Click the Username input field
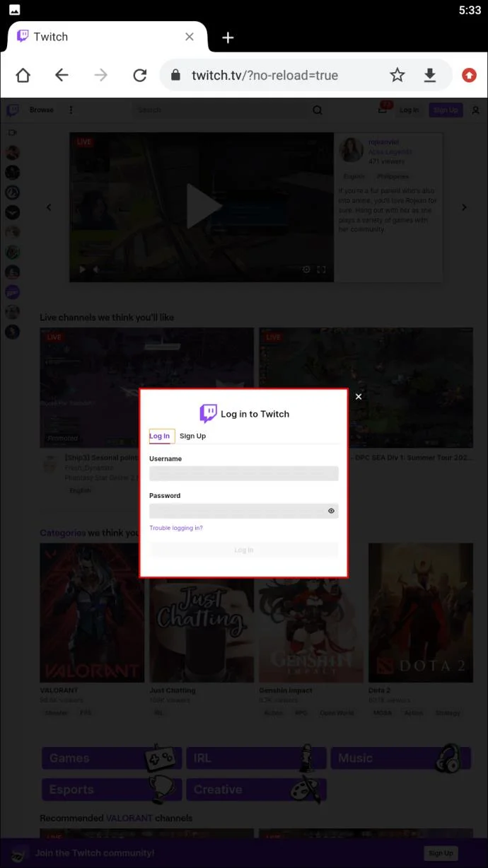 244,473
